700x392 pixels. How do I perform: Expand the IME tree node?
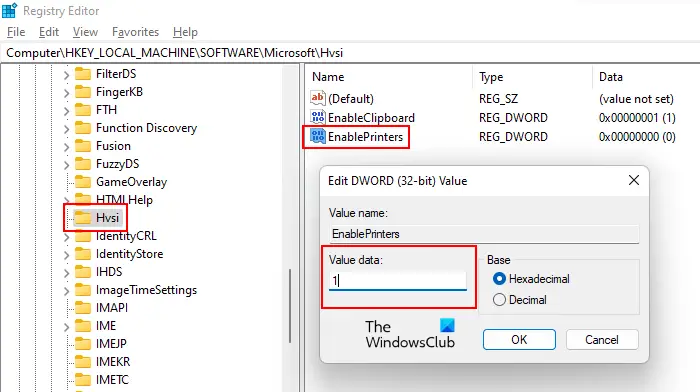[66, 327]
